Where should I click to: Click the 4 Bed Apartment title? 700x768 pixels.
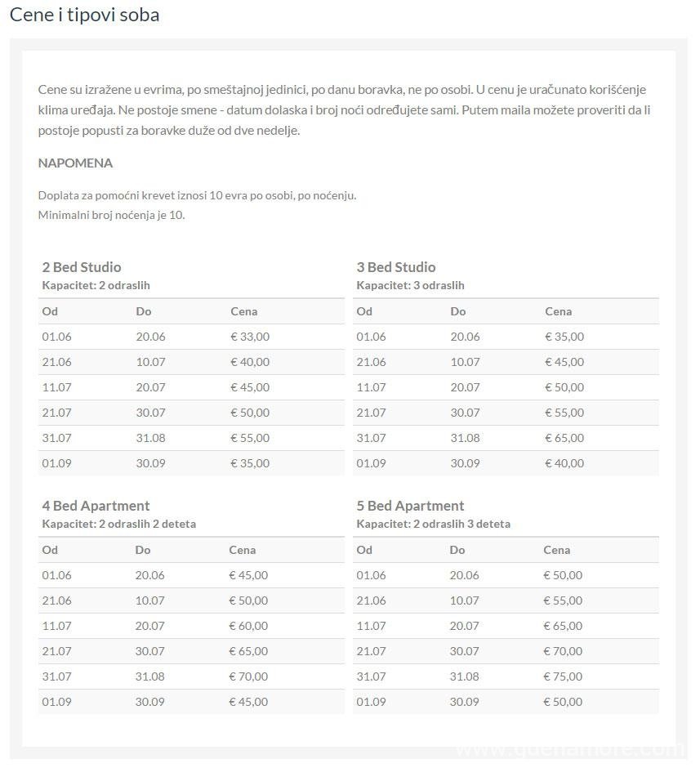pyautogui.click(x=96, y=506)
